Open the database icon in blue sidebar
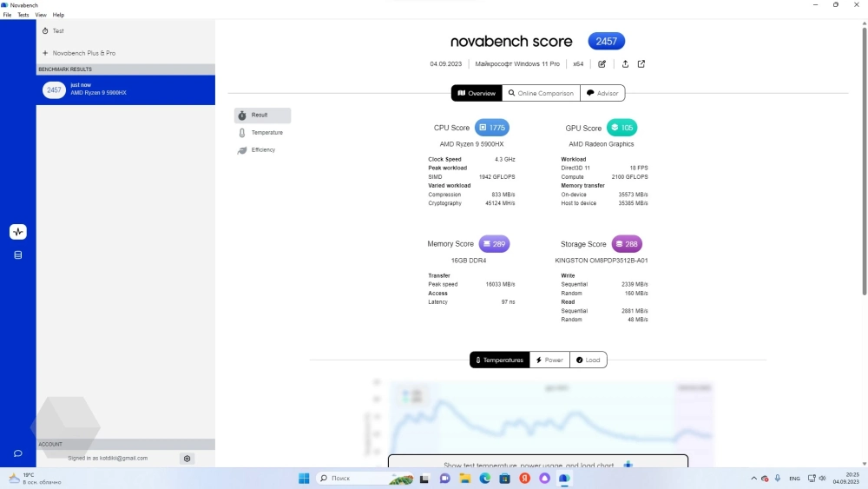Screen dimensions: 868x489 pyautogui.click(x=17, y=255)
